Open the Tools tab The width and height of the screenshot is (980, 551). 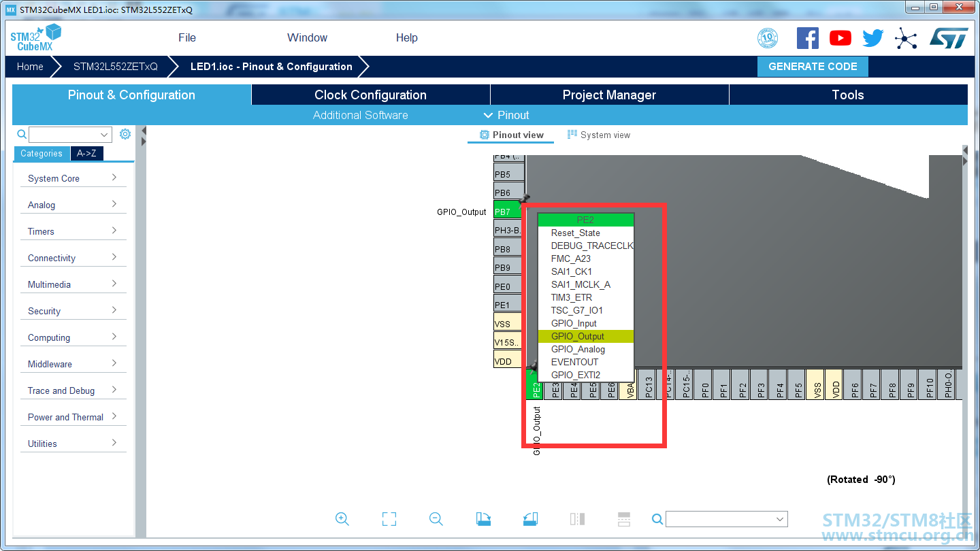pos(848,95)
